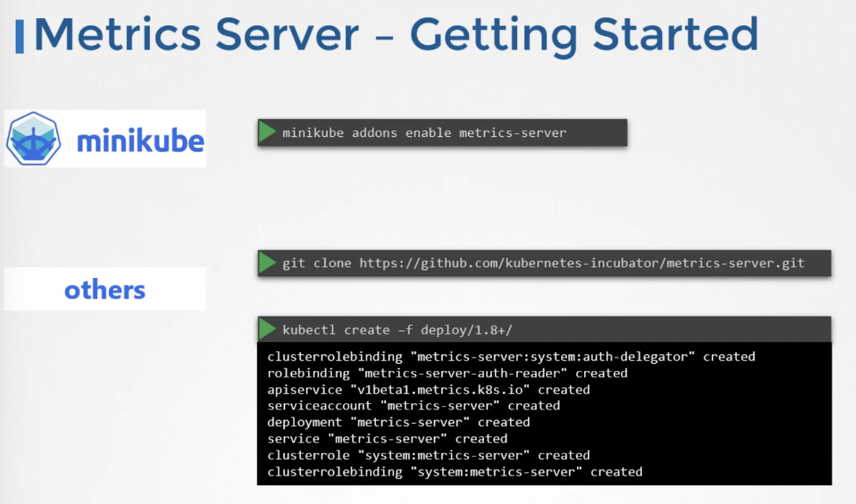Click the minikube wordmark text
856x504 pixels.
(140, 141)
